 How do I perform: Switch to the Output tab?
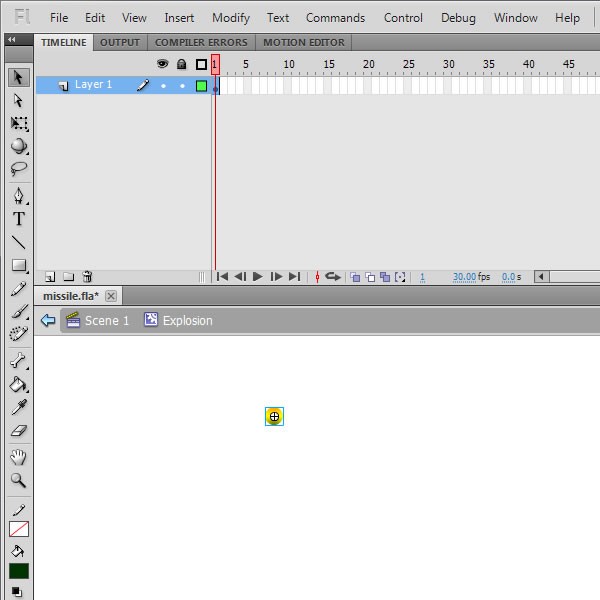point(120,42)
